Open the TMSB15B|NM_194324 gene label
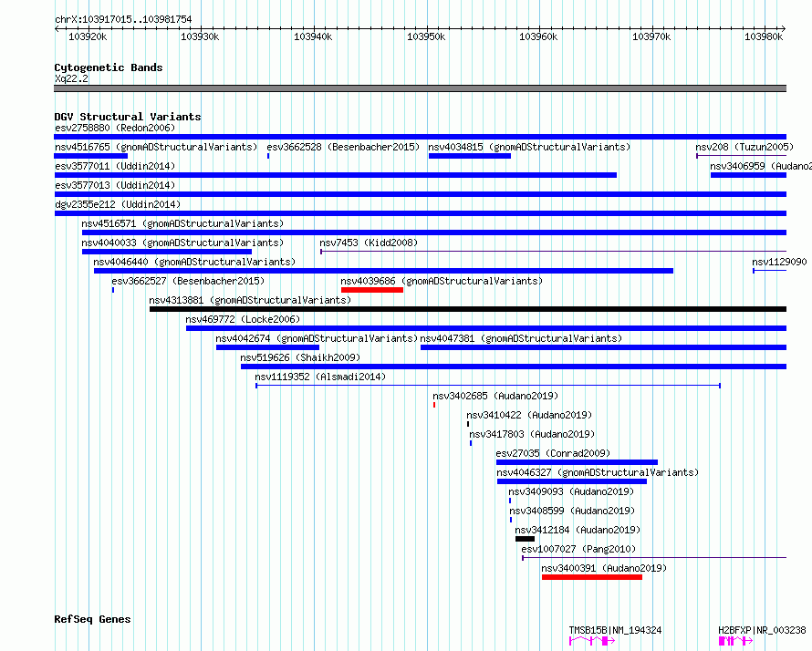The height and width of the screenshot is (651, 812). click(615, 630)
